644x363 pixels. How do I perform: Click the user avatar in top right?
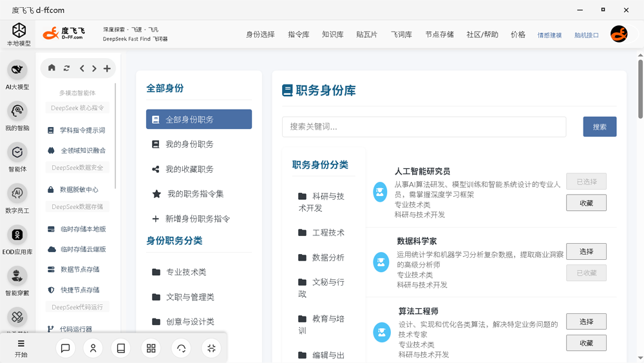(x=619, y=34)
